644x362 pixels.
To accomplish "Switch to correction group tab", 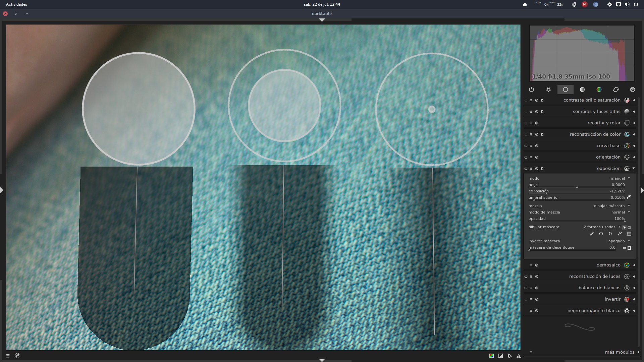I will (616, 89).
